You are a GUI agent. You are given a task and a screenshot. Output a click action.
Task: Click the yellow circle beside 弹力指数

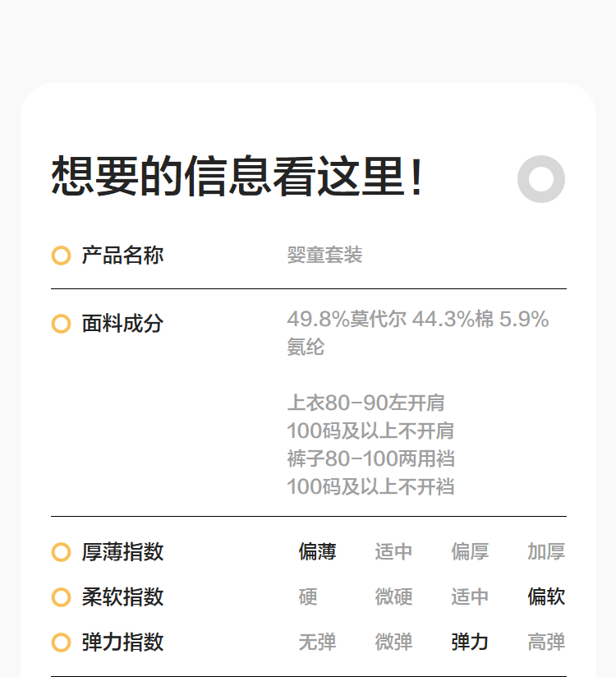[x=61, y=642]
